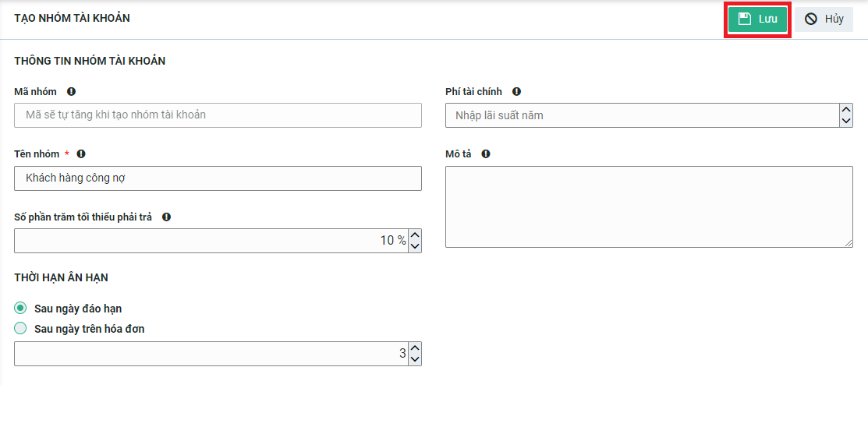Image resolution: width=868 pixels, height=427 pixels.
Task: Select Sau ngày trên hóa đơn radio
Action: pos(20,329)
